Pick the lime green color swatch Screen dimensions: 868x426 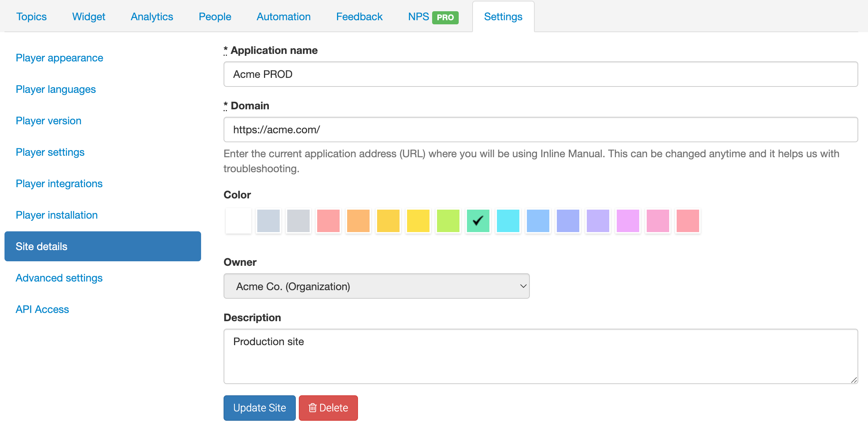[x=448, y=221]
